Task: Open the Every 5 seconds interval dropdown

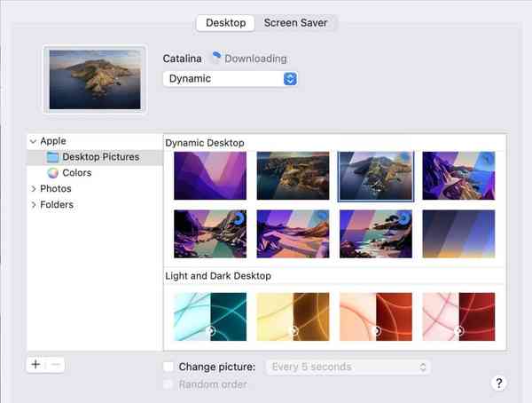Action: point(348,367)
